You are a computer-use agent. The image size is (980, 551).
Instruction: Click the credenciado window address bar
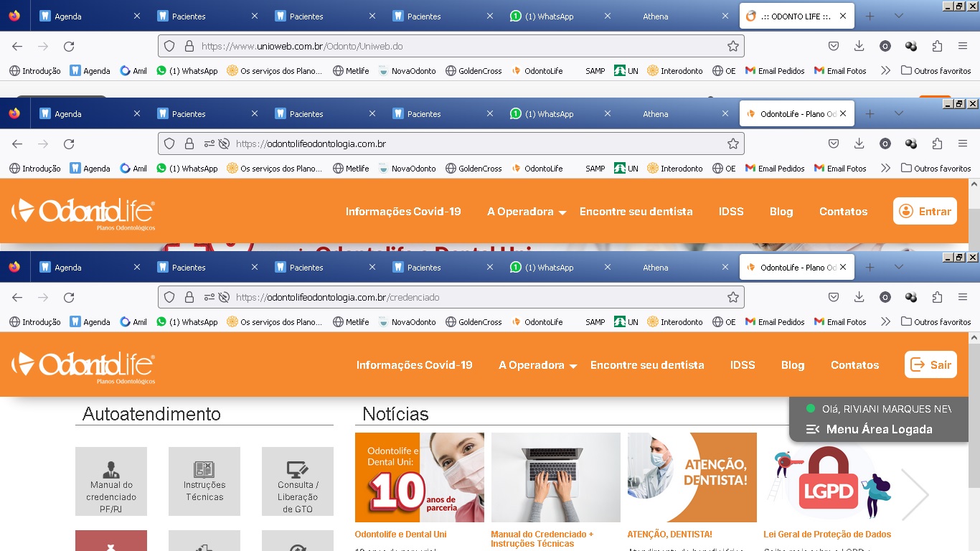(x=451, y=297)
